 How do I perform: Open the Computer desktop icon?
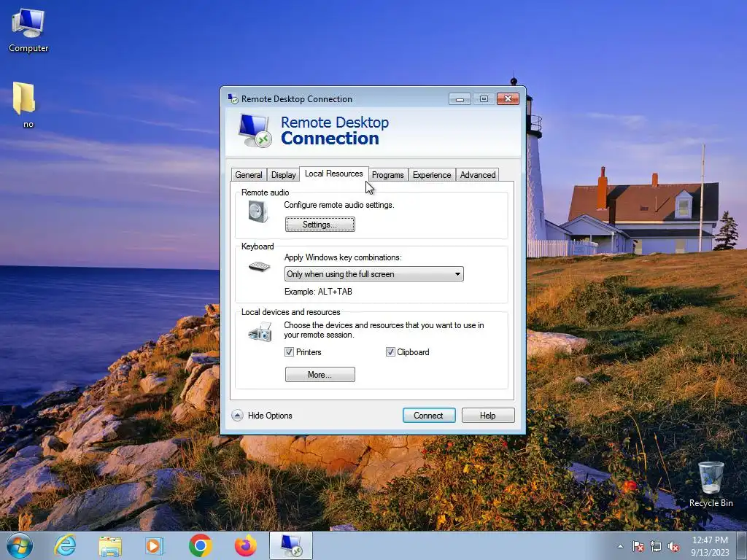[28, 31]
